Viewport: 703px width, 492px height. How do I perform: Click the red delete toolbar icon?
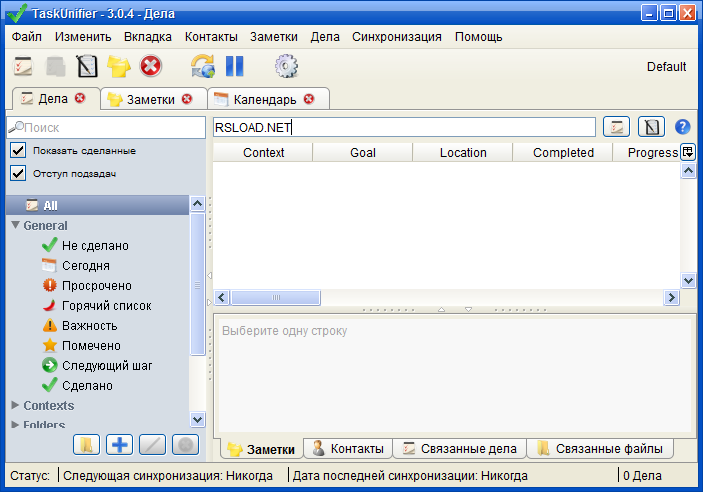[x=151, y=66]
